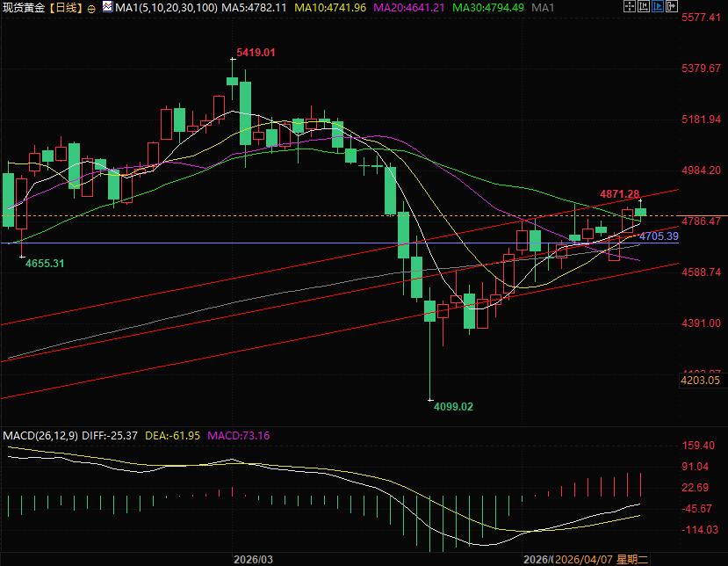Click the 4984.20 price axis label
This screenshot has height=566, width=728.
point(701,171)
